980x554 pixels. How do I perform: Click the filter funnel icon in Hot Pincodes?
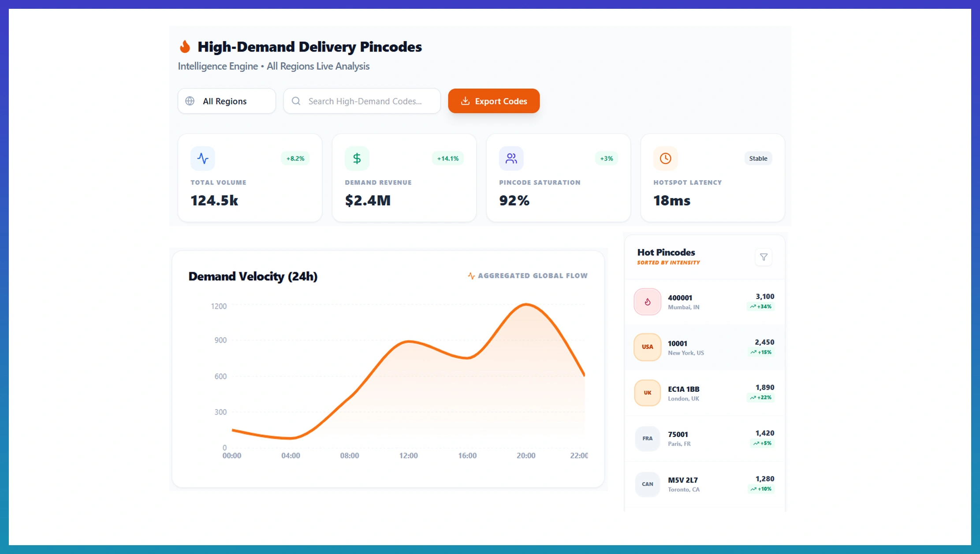[764, 257]
